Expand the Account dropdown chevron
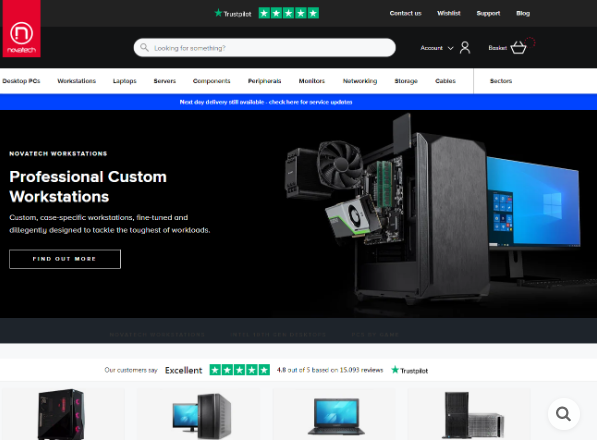 (450, 48)
